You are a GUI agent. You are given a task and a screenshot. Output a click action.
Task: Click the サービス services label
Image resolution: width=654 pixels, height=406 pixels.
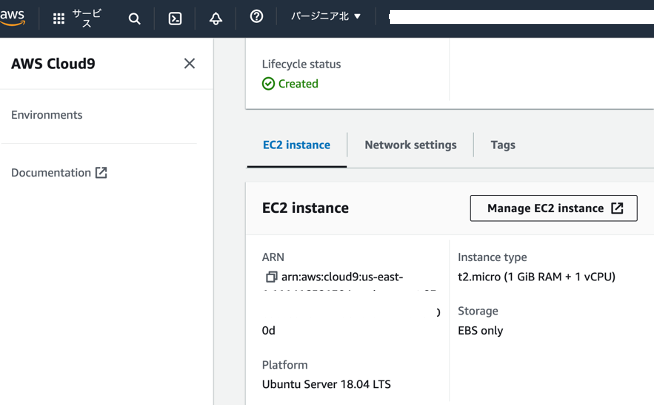tap(86, 18)
